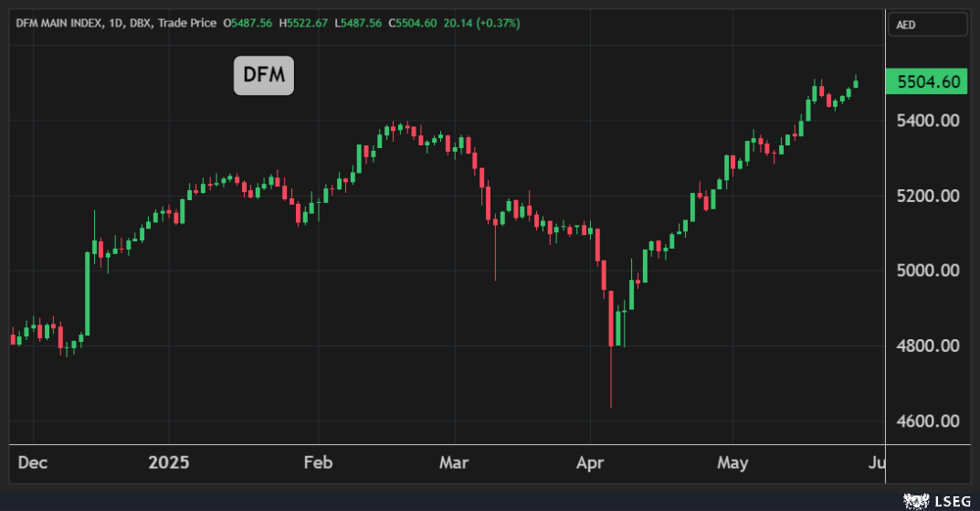
Task: Click the Mar label on time axis
Action: [454, 463]
